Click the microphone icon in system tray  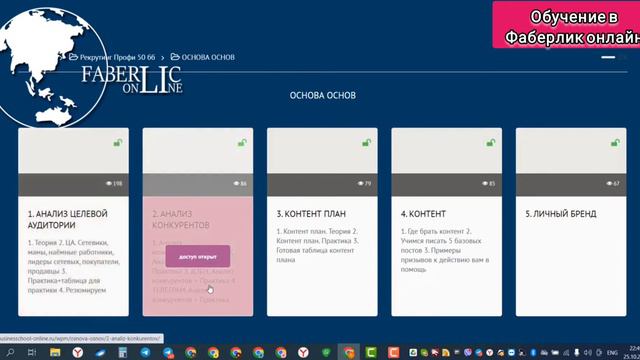pos(577,352)
